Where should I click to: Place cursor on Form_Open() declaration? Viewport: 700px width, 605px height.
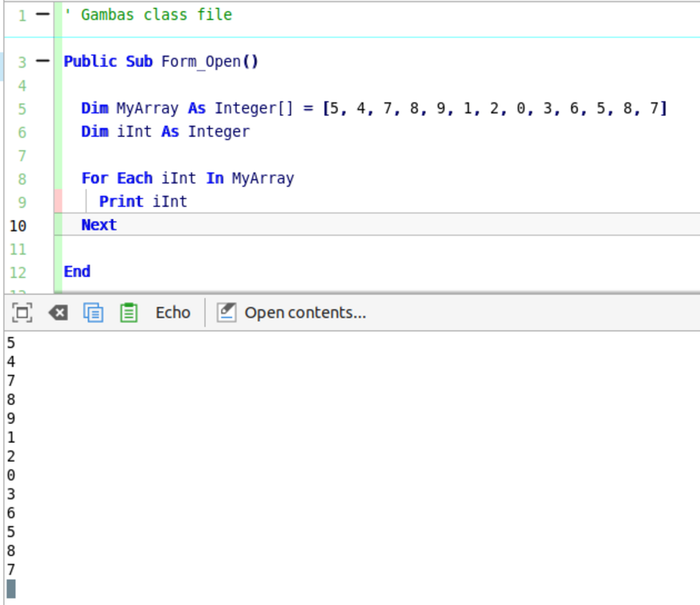coord(209,61)
